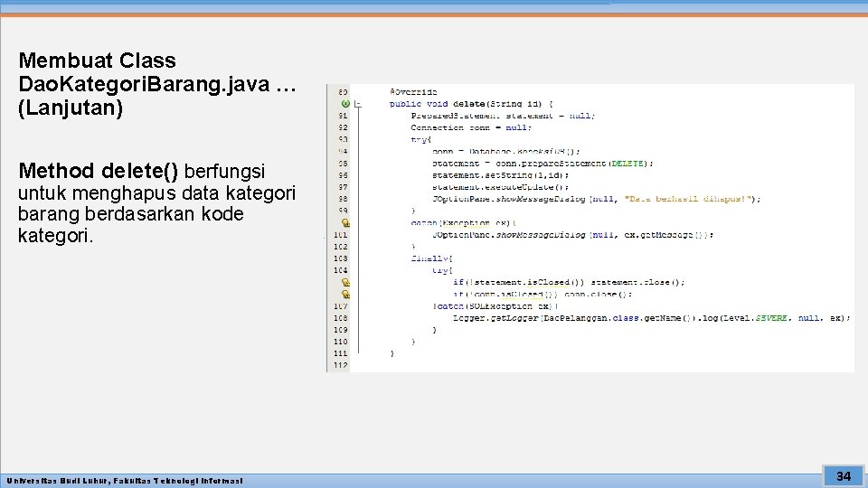Click the hint lightbulb on the catch(Exception ex) line
Image resolution: width=868 pixels, height=488 pixels.
[x=345, y=223]
